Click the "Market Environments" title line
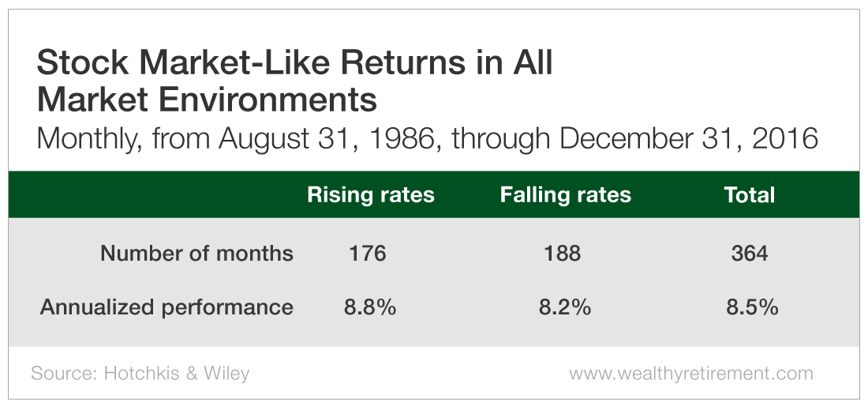Screen dimensions: 868x410 (x=207, y=101)
